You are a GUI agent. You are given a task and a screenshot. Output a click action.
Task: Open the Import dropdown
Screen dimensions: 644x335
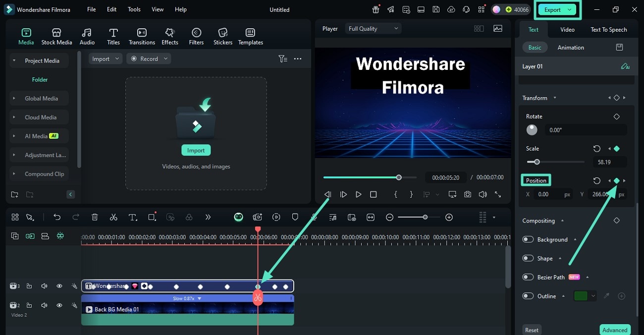[106, 58]
